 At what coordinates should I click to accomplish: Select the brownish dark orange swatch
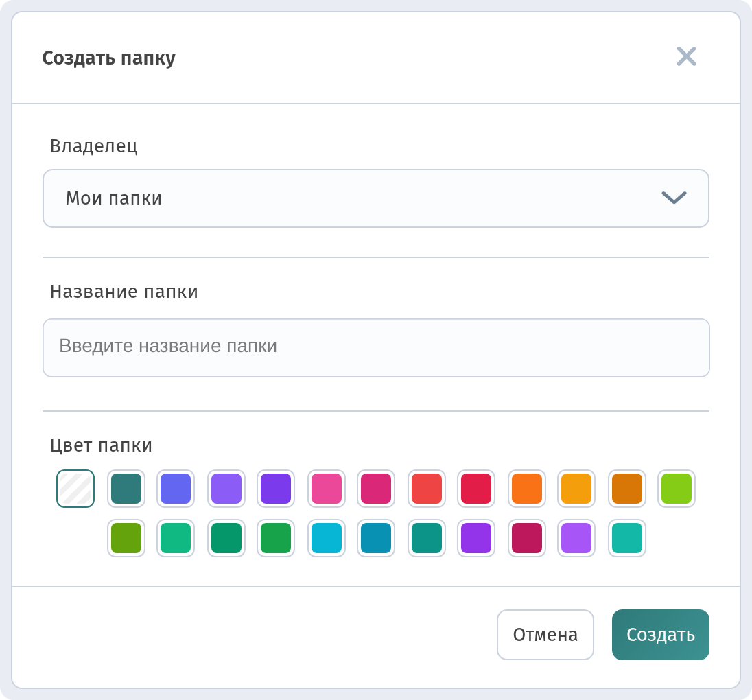pyautogui.click(x=627, y=489)
